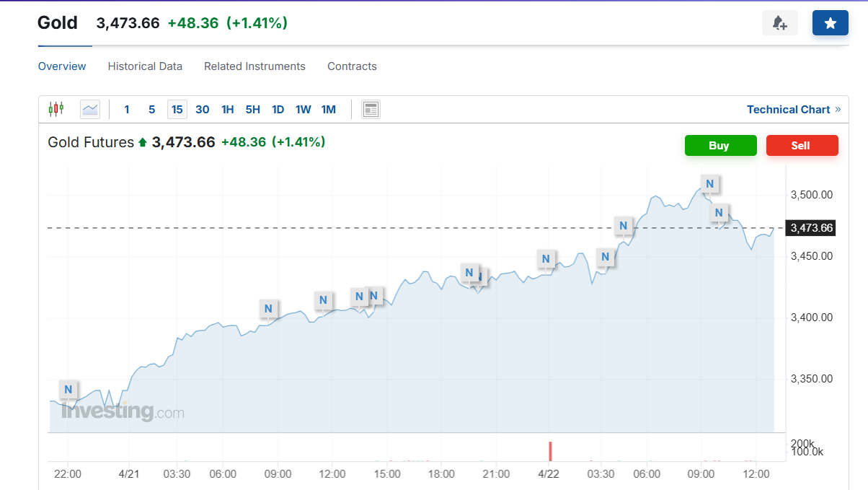Screen dimensions: 868x490
Task: Select the 1 minute interval
Action: (x=127, y=110)
